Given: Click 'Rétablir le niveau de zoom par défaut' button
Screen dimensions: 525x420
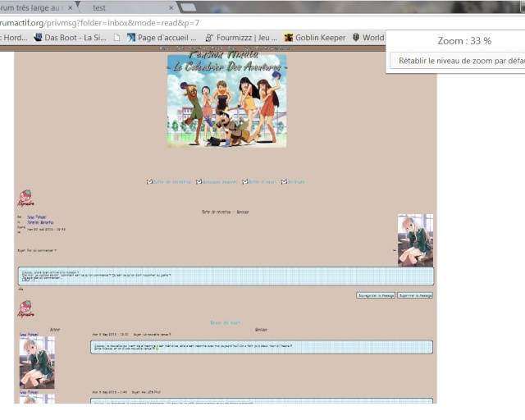Looking at the screenshot, I should (458, 61).
